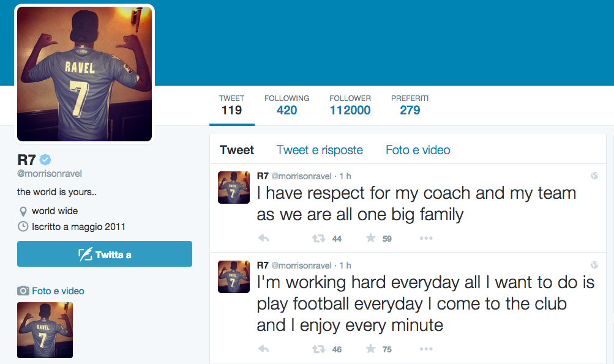The height and width of the screenshot is (364, 614).
Task: Open more options on 'one big family' tweet
Action: [x=426, y=239]
